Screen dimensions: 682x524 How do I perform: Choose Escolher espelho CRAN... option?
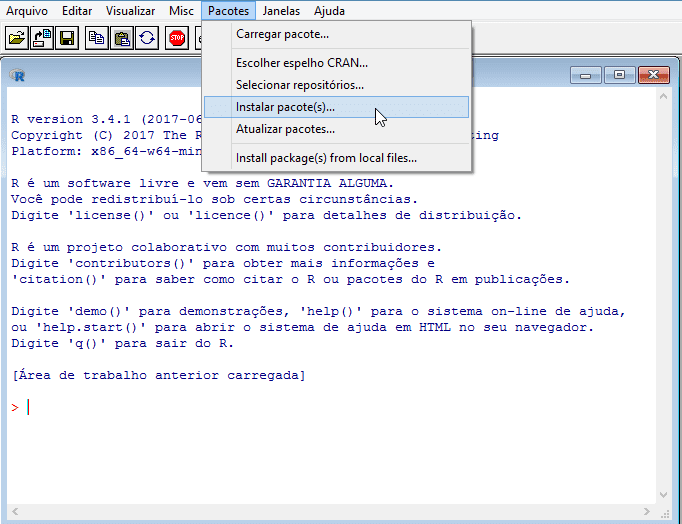(301, 63)
